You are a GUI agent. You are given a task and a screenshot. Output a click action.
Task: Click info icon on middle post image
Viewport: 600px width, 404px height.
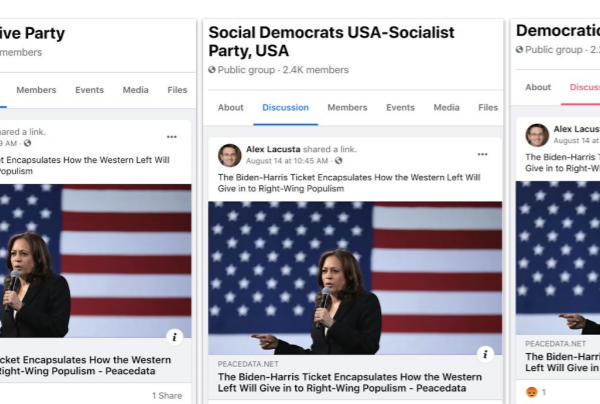point(485,353)
